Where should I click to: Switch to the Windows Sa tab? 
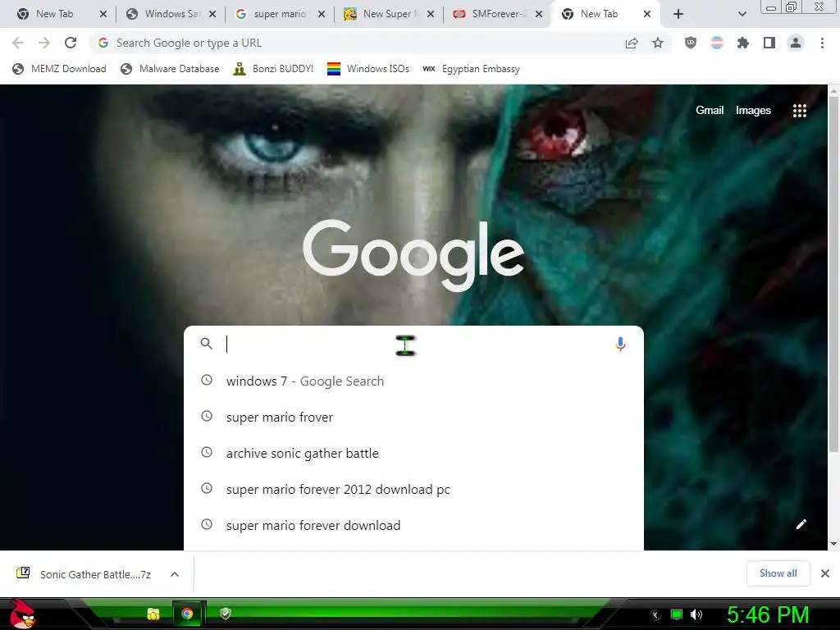pyautogui.click(x=171, y=14)
